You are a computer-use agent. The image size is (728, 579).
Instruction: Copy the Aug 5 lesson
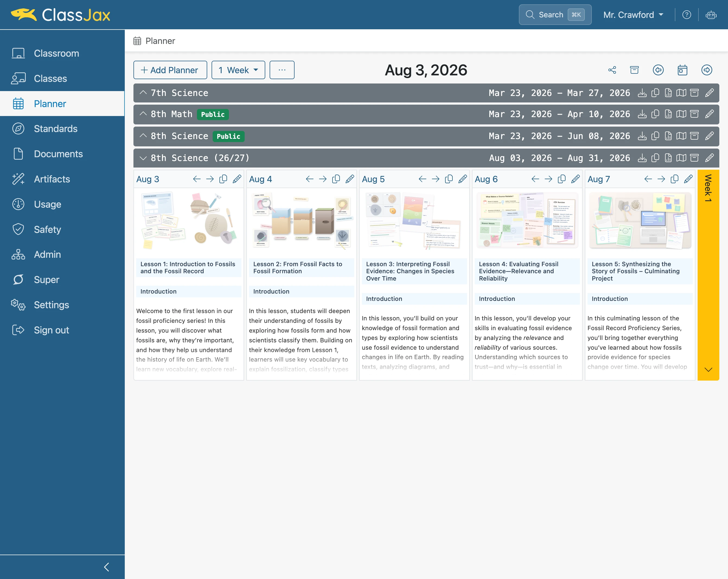(x=449, y=179)
